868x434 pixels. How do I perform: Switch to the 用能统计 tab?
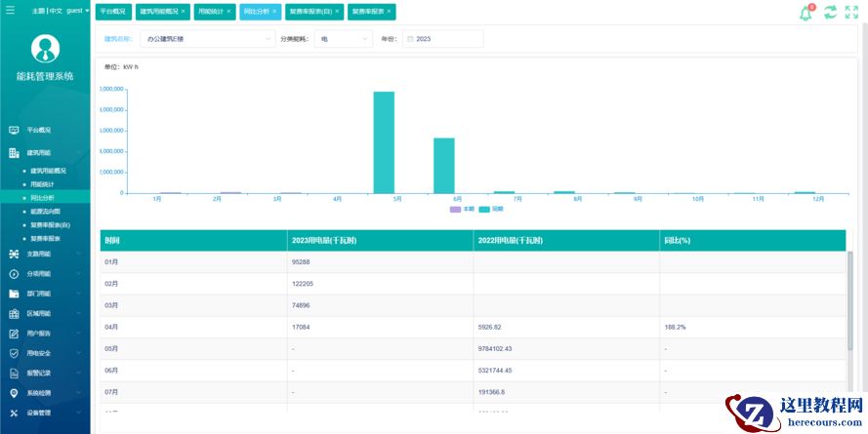(x=209, y=12)
